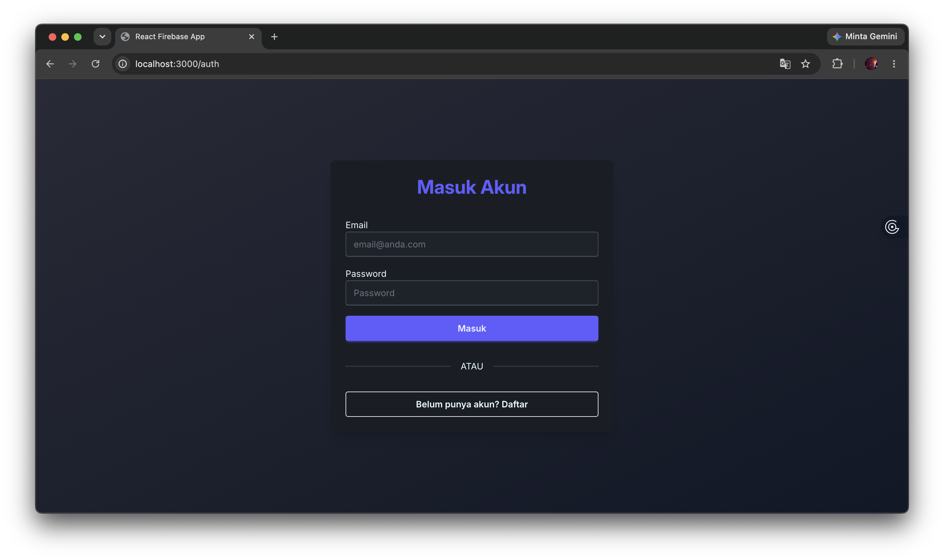Focus the Password input field

tap(472, 293)
